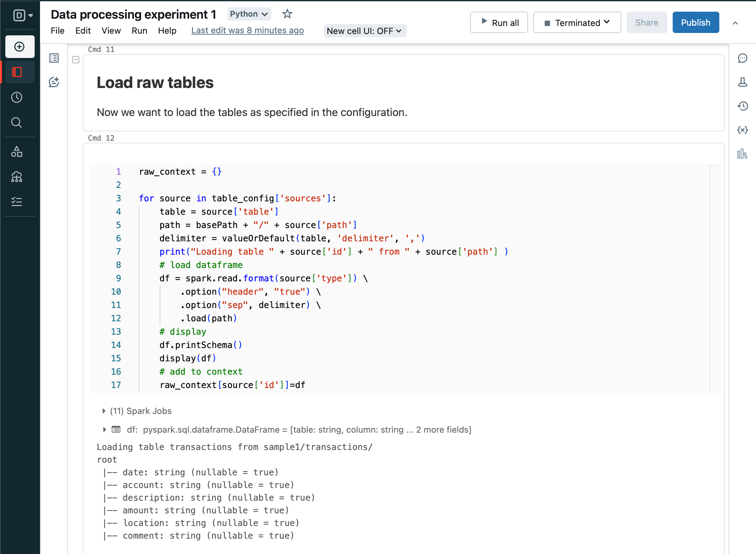Image resolution: width=756 pixels, height=554 pixels.
Task: Open the Experiments flask icon
Action: pos(742,82)
